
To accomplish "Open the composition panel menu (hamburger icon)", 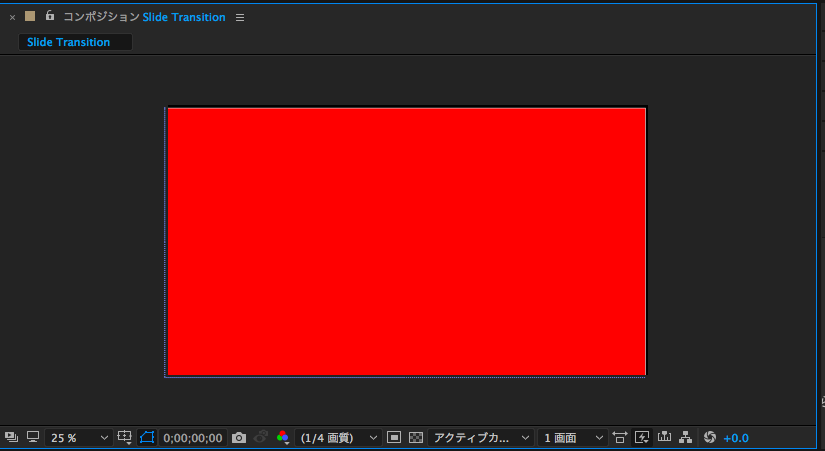I will 240,17.
